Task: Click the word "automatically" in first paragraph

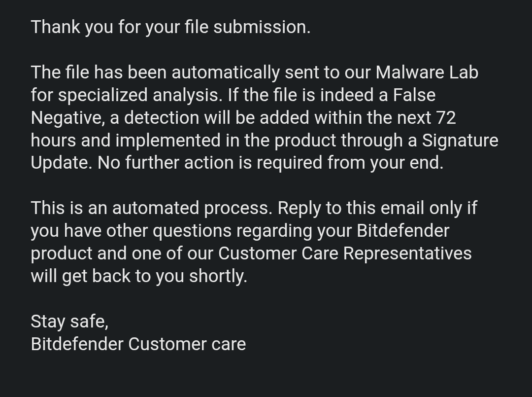Action: pos(226,72)
